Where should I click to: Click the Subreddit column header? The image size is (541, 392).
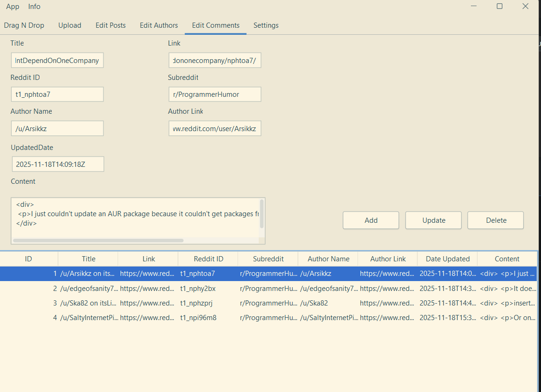tap(268, 259)
